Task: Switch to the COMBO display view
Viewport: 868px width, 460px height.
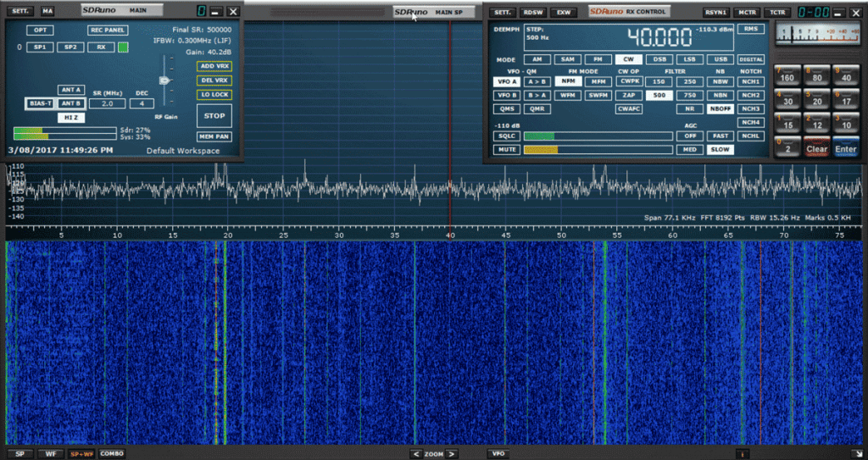Action: point(112,454)
